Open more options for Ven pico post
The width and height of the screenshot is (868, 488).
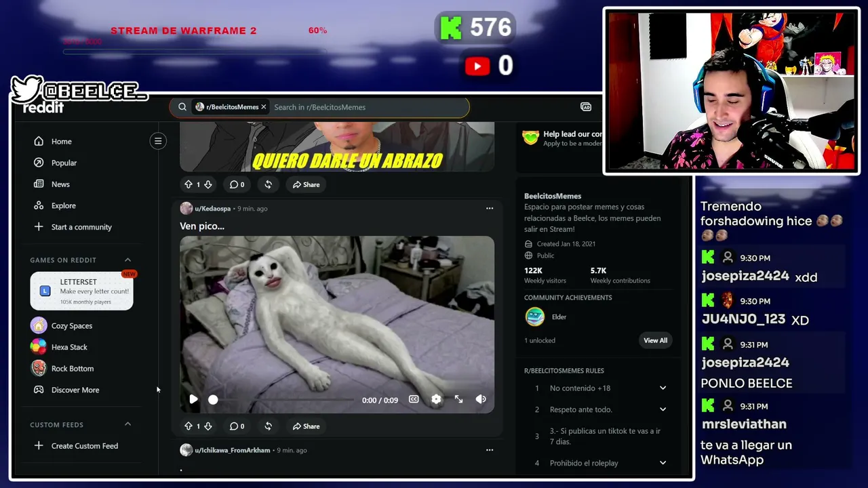point(490,208)
